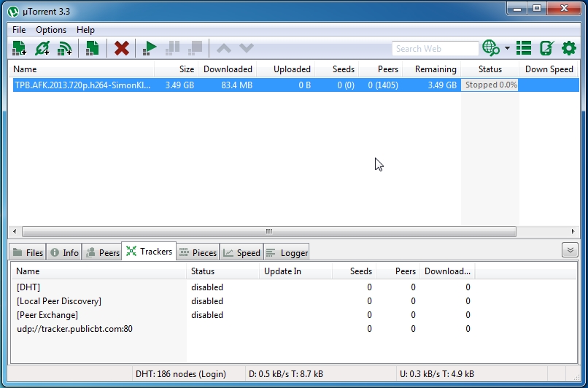Close the µTorrent window
This screenshot has height=388, width=588.
(x=564, y=9)
